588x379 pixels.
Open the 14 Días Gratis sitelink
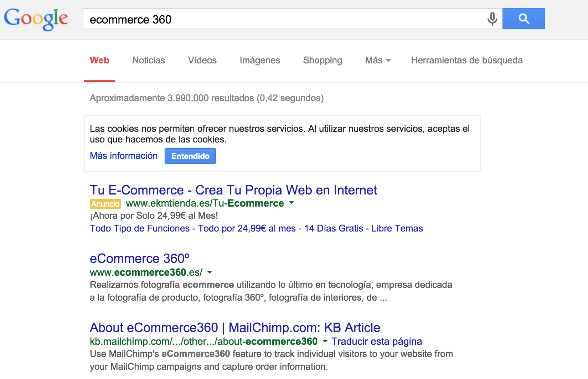333,229
